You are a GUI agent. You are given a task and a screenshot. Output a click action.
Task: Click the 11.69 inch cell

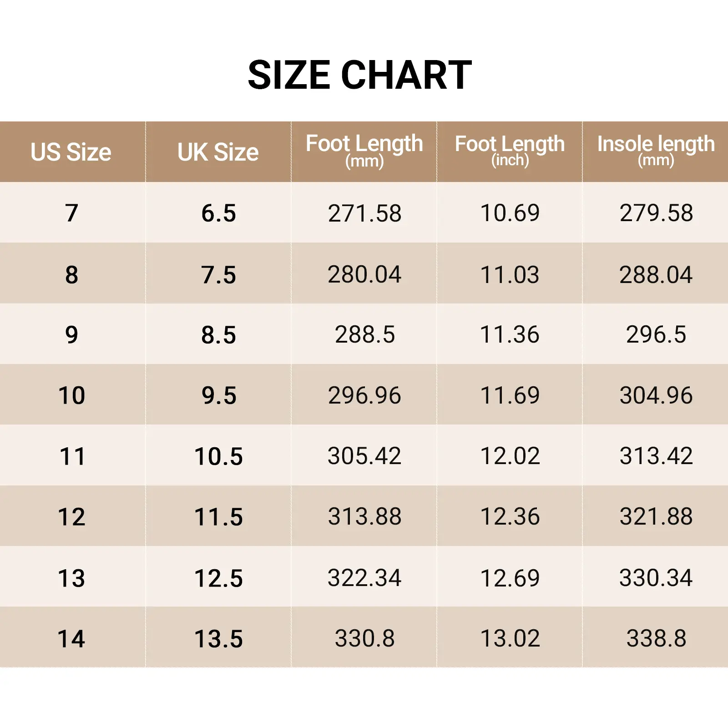click(510, 395)
